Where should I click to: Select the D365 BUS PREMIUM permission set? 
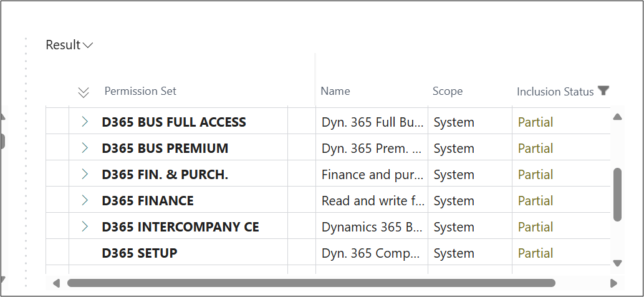click(165, 148)
